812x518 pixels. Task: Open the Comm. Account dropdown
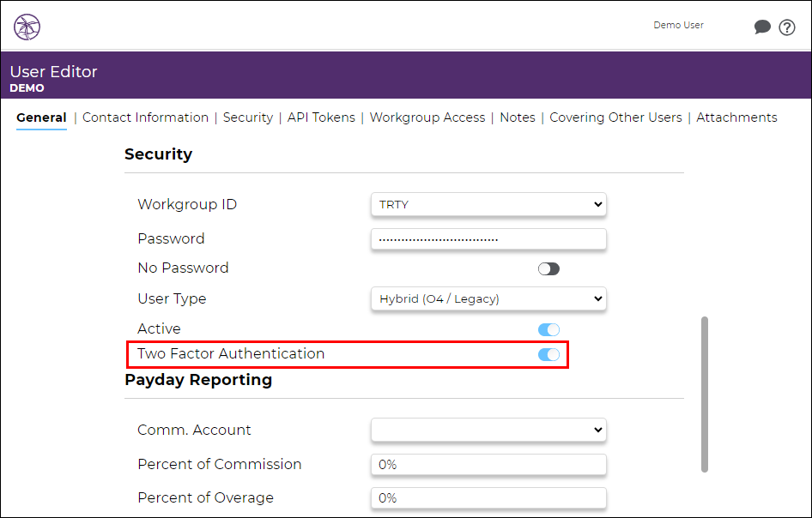point(488,430)
